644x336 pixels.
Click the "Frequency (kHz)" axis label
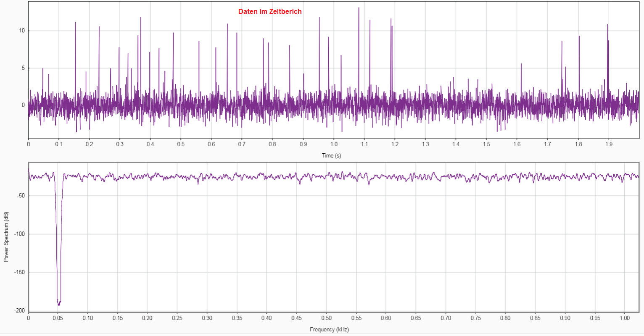point(329,330)
